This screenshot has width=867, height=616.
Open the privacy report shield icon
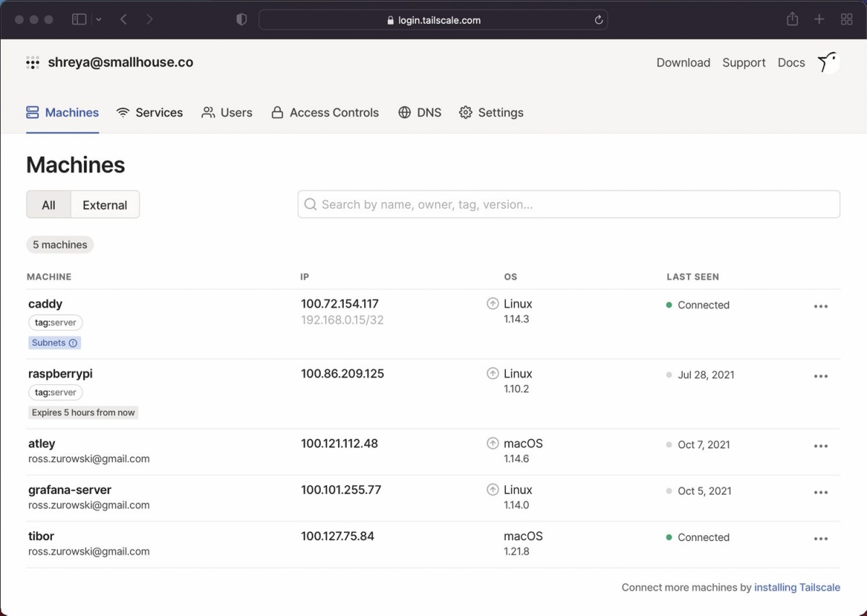[x=242, y=19]
